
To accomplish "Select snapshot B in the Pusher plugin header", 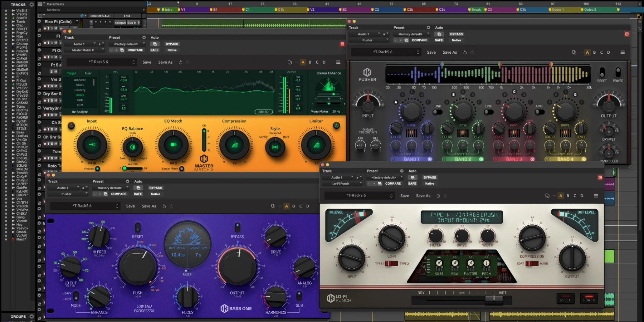I will click(594, 52).
